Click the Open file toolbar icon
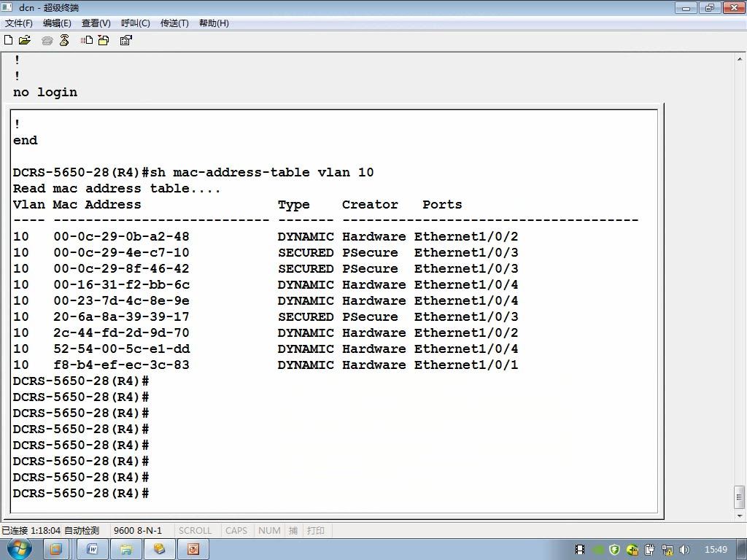 (x=25, y=40)
